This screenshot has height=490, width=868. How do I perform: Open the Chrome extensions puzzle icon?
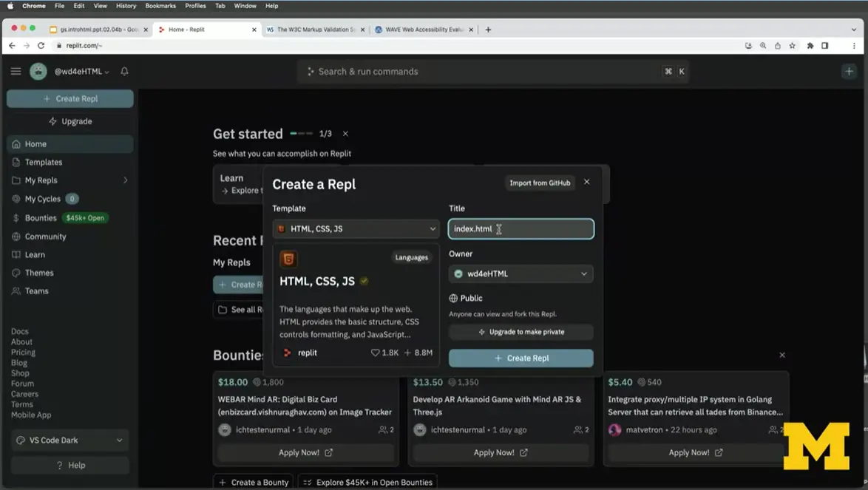[x=810, y=45]
